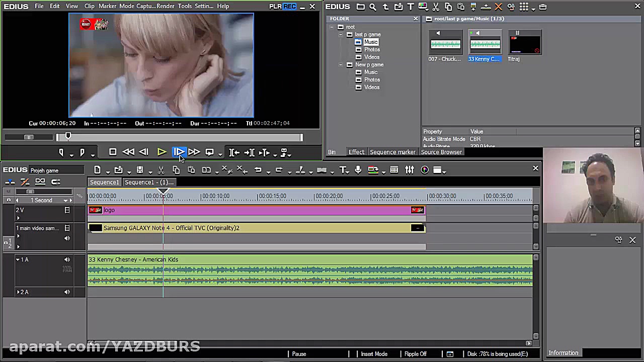Save the project using the timeline floppy-disk icon

tap(140, 170)
